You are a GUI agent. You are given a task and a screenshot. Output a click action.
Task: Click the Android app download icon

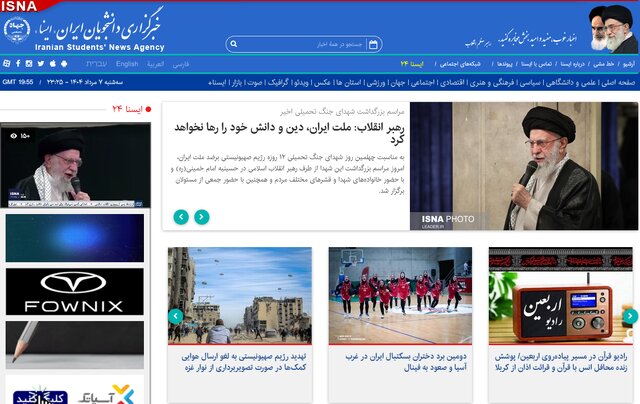click(64, 64)
